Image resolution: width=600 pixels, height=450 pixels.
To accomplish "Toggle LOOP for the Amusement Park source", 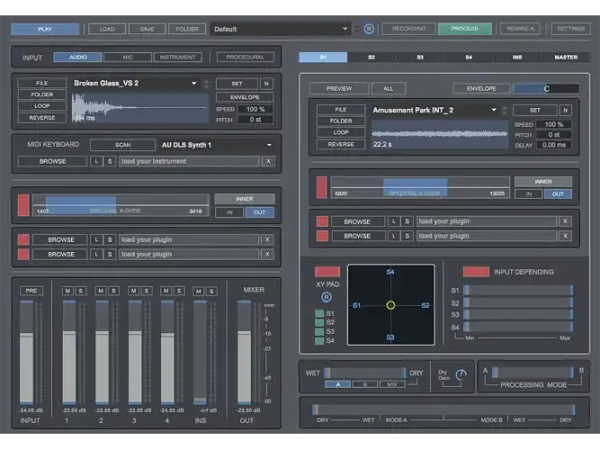I will pos(341,132).
